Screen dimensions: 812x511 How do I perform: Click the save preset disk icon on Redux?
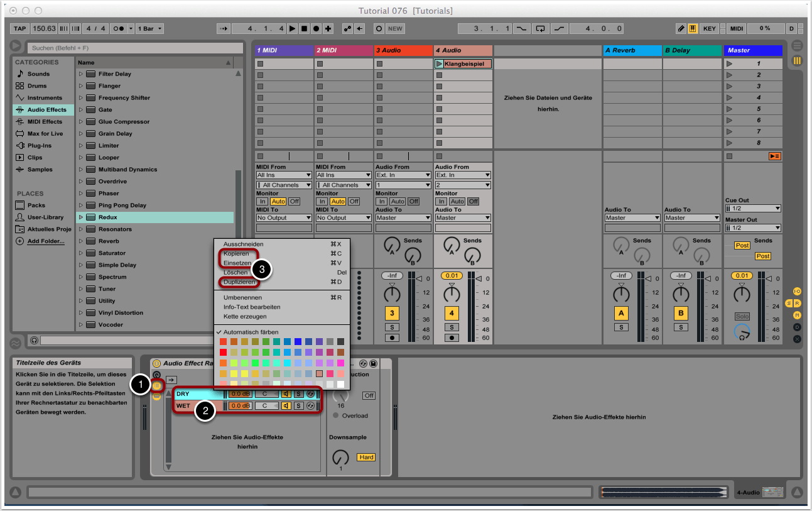pos(373,364)
